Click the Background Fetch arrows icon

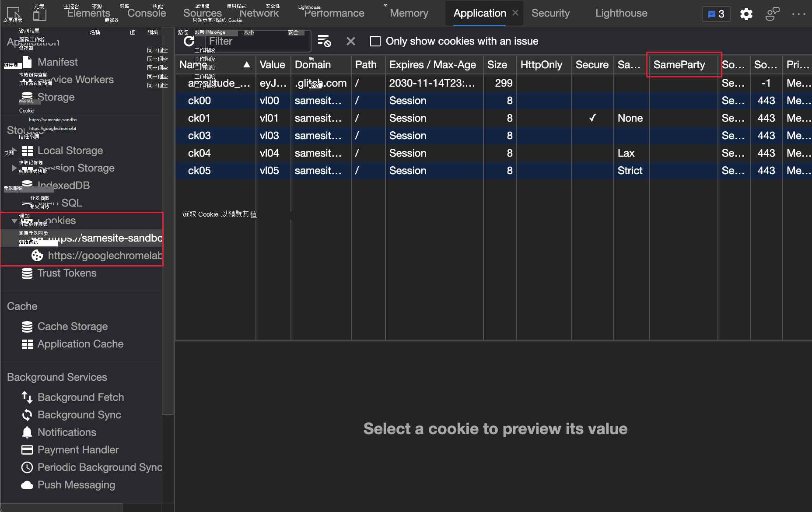27,397
